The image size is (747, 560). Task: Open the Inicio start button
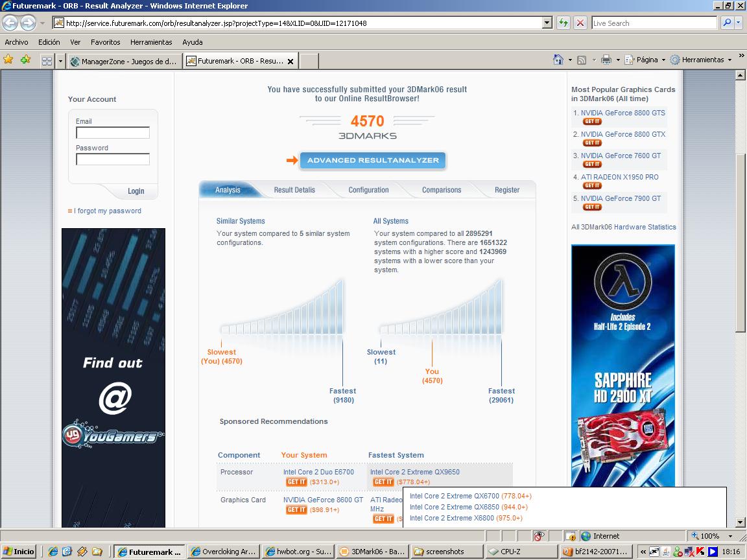19,552
